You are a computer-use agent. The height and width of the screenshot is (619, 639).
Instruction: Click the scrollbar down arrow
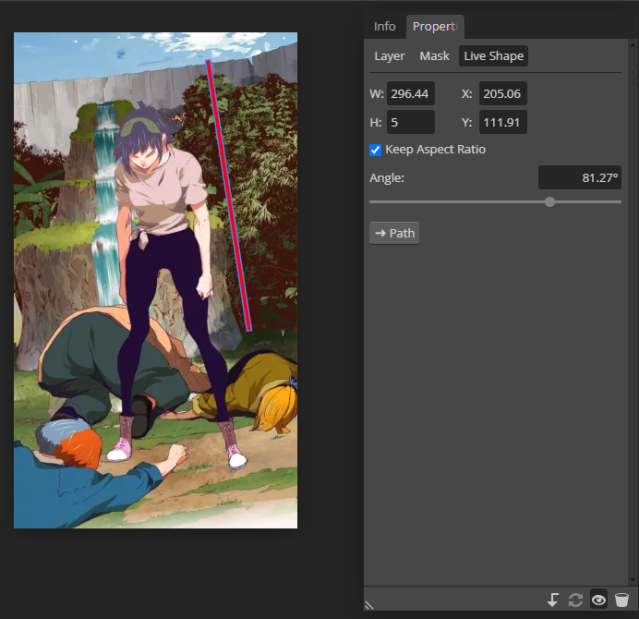tap(633, 579)
